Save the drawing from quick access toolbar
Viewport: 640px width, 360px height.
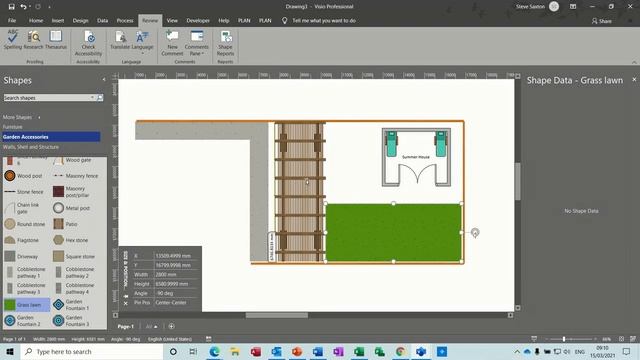click(x=11, y=7)
